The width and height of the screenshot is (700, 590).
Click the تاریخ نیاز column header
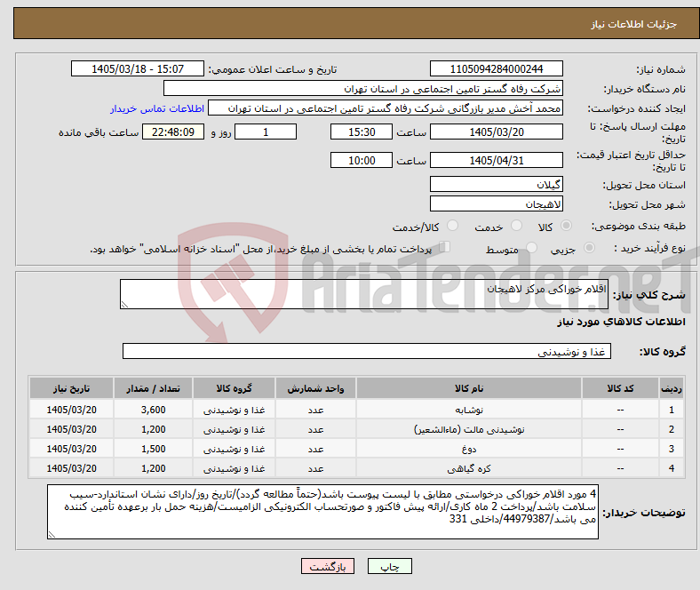[71, 388]
